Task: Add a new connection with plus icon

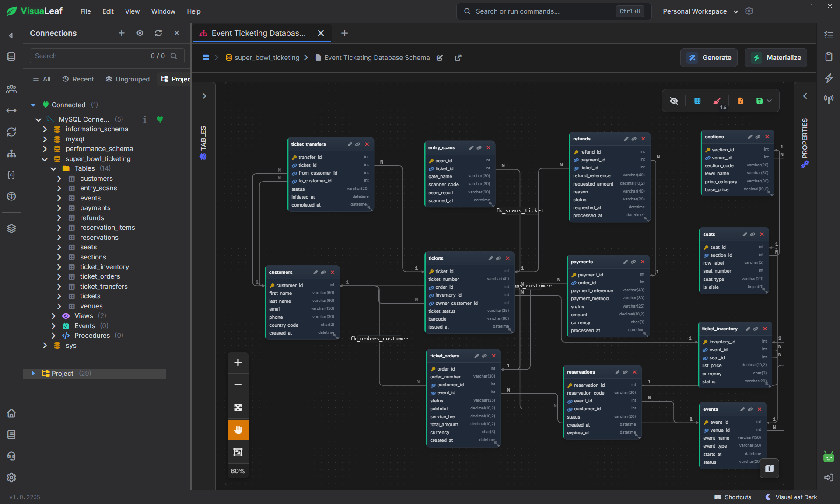Action: 122,33
